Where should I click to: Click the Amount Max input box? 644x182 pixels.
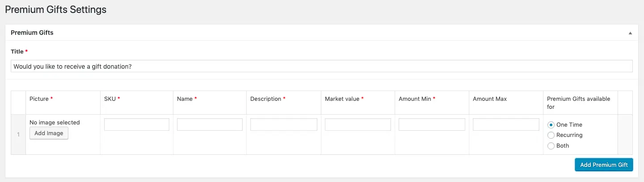[x=506, y=124]
